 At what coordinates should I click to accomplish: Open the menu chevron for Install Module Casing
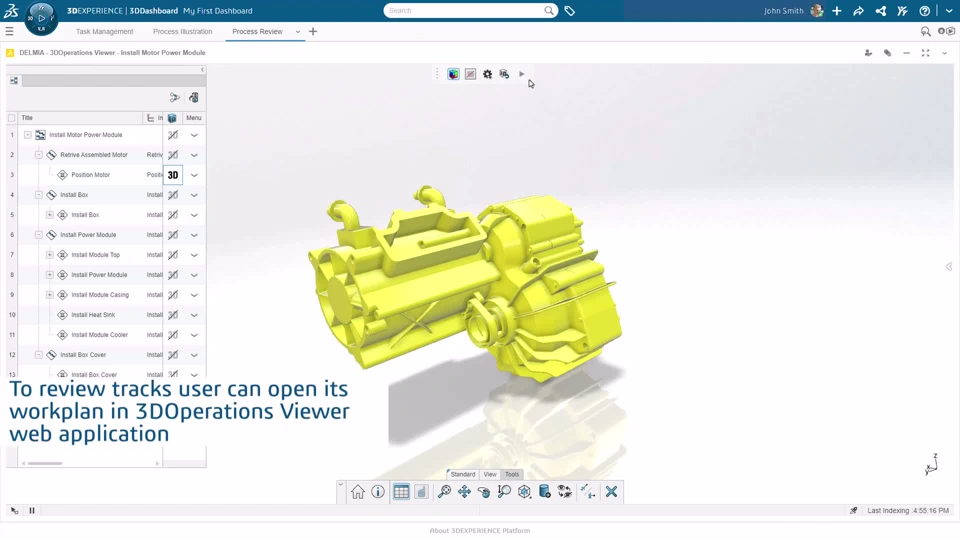click(x=194, y=295)
